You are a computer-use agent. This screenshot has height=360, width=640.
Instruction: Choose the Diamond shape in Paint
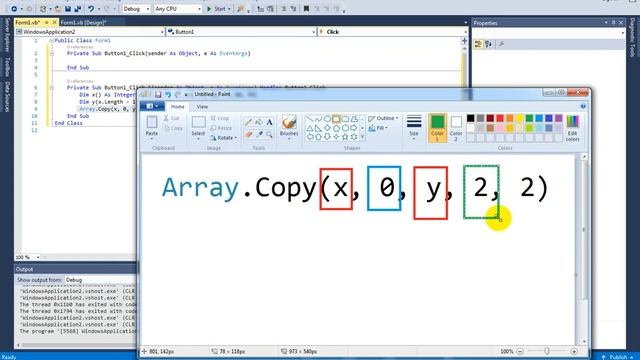click(327, 128)
